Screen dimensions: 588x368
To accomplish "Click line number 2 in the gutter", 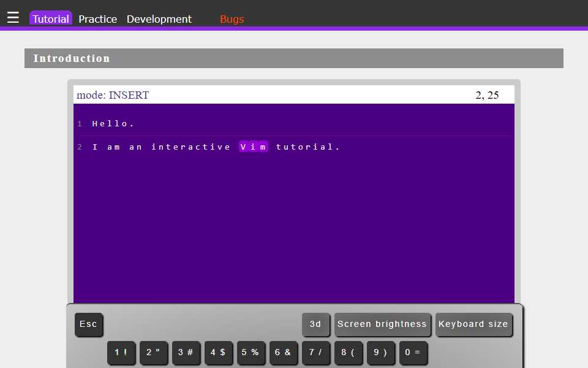I will [80, 147].
